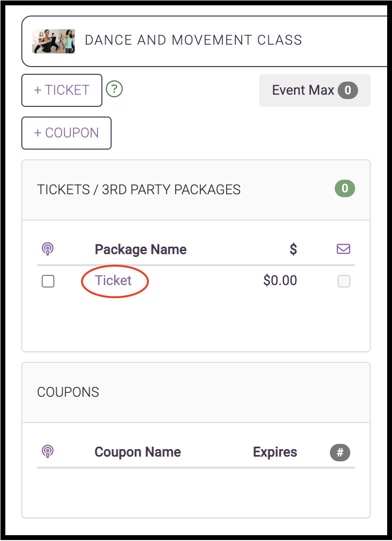The image size is (392, 541).
Task: Click the envelope icon in the tickets table header
Action: point(343,249)
